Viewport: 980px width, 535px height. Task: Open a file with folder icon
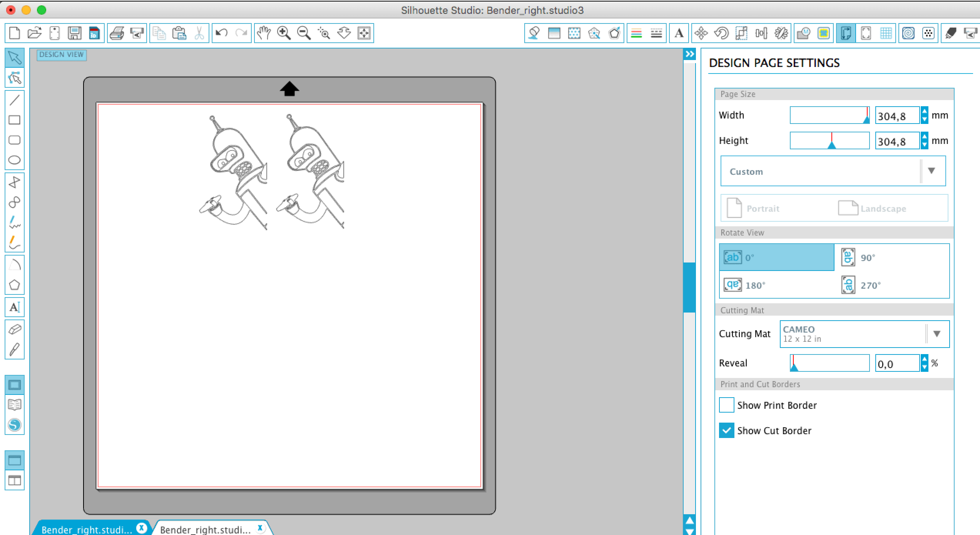coord(35,33)
